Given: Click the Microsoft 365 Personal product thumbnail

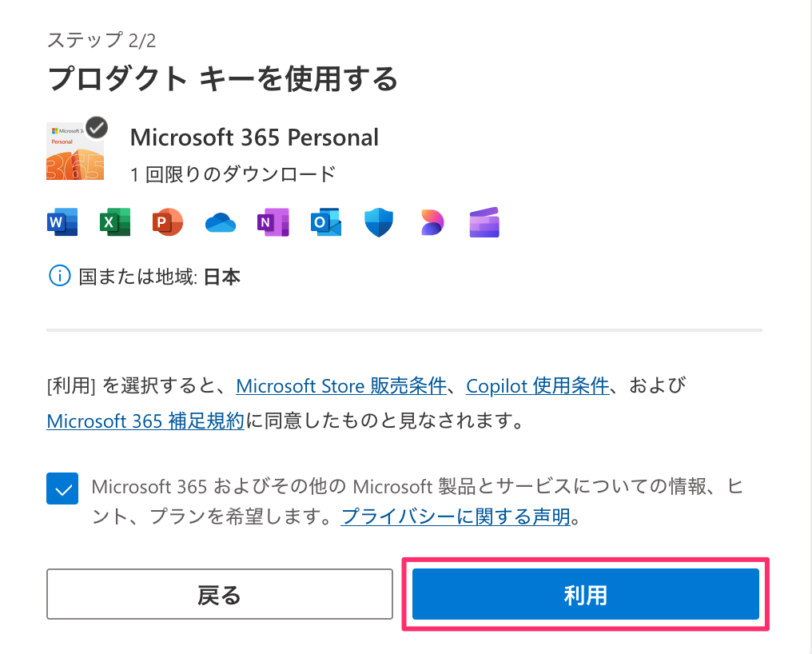Looking at the screenshot, I should [x=75, y=151].
